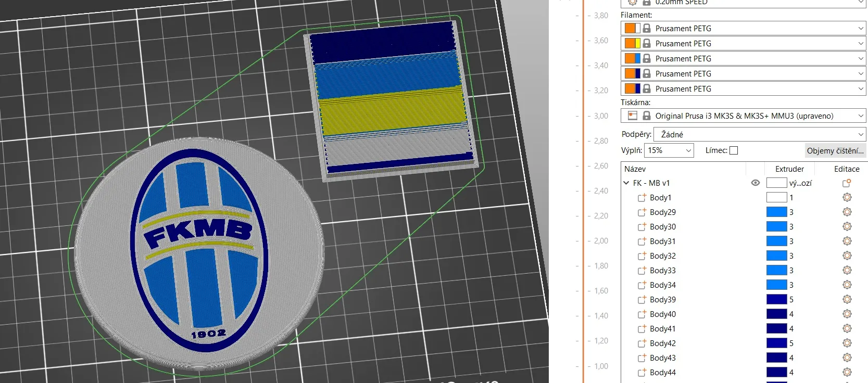Select the Body43 part in the list
868x383 pixels.
tap(662, 358)
